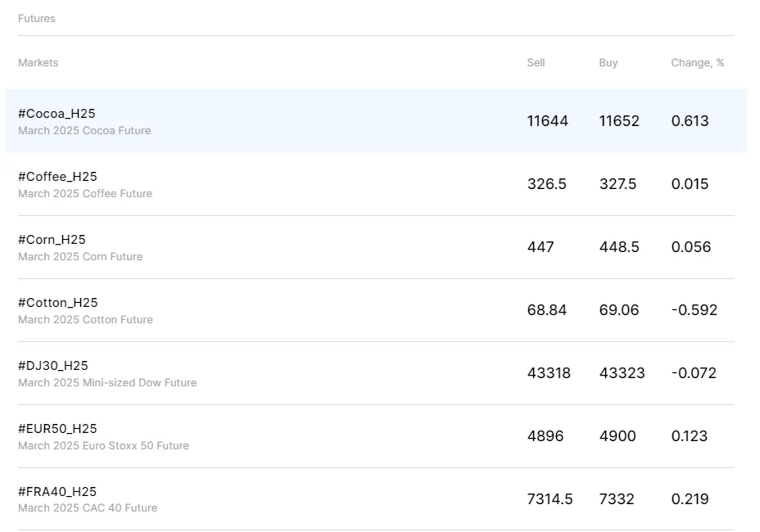Open the #FRA40_H25 market entry
Screen dimensions: 760x532
pyautogui.click(x=57, y=492)
